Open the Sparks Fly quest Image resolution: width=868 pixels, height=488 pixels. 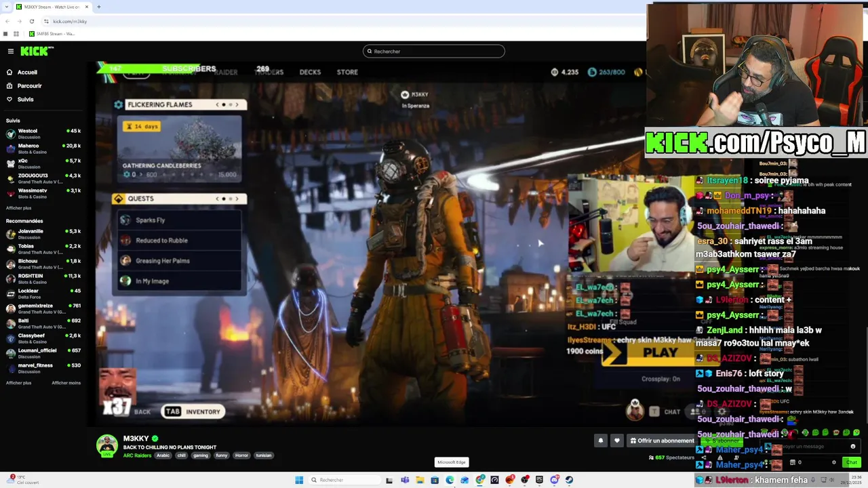coord(180,220)
